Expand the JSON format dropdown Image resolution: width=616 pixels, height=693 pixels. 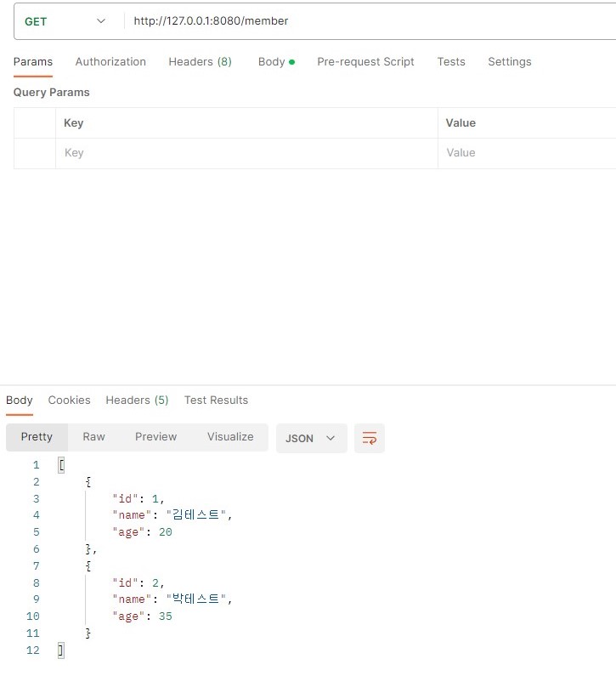[x=311, y=438]
